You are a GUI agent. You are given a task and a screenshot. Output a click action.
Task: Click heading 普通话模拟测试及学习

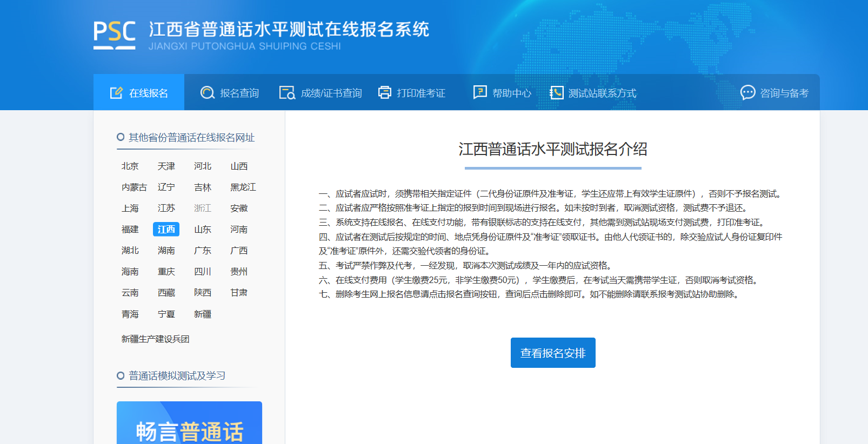click(x=177, y=375)
